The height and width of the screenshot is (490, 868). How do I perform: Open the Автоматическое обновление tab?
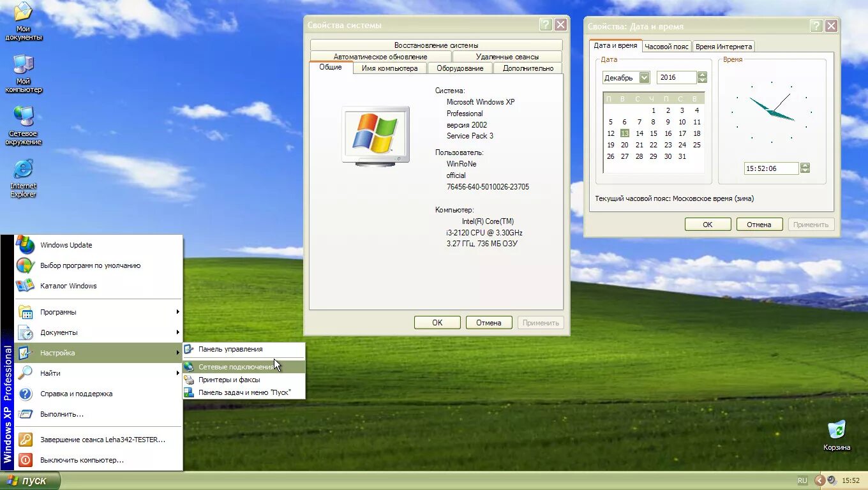[380, 57]
